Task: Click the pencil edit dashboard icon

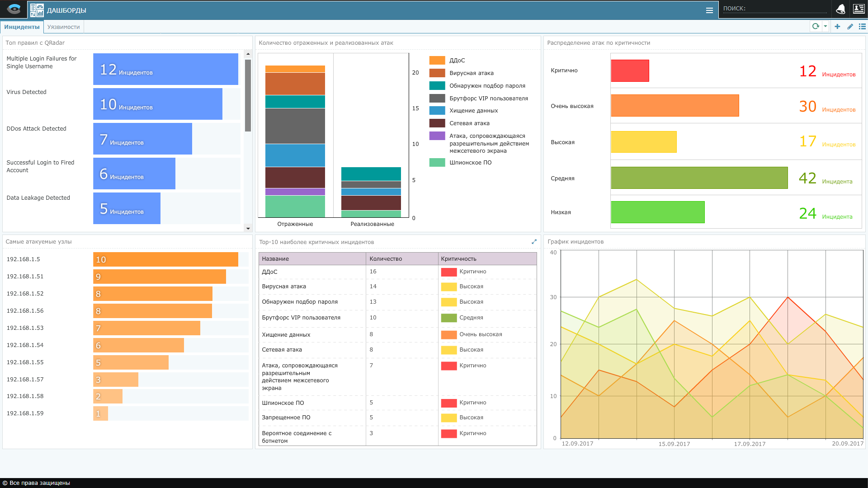Action: tap(850, 27)
